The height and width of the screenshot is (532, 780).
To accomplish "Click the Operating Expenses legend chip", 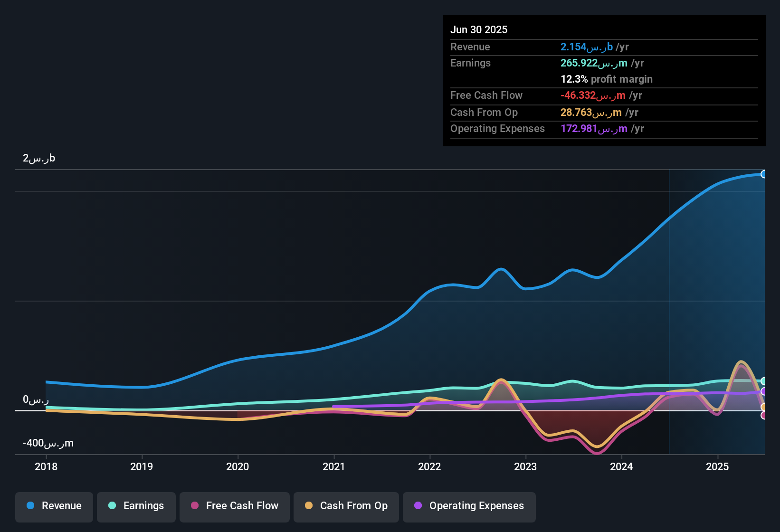I will pyautogui.click(x=469, y=506).
